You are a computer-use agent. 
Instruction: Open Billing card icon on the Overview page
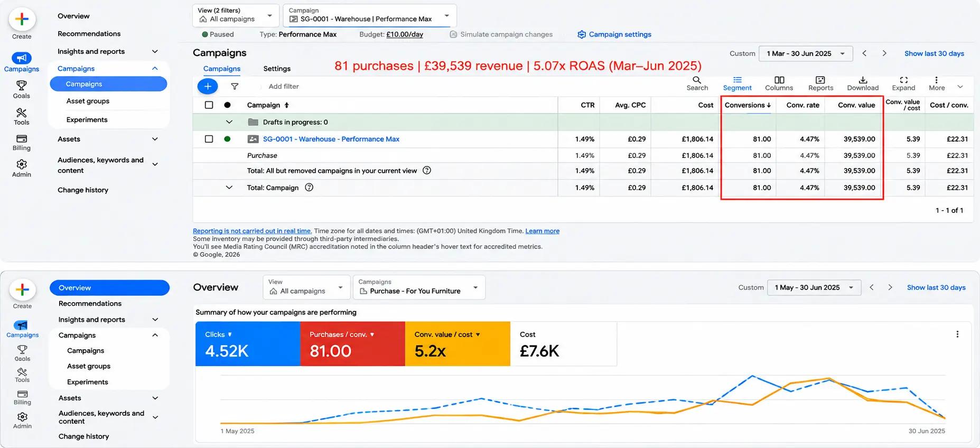pos(22,394)
